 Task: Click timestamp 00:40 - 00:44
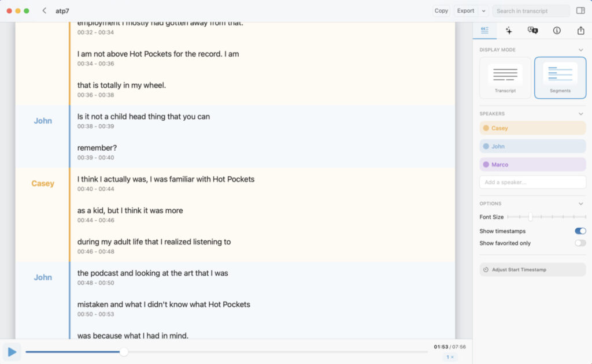coord(95,189)
